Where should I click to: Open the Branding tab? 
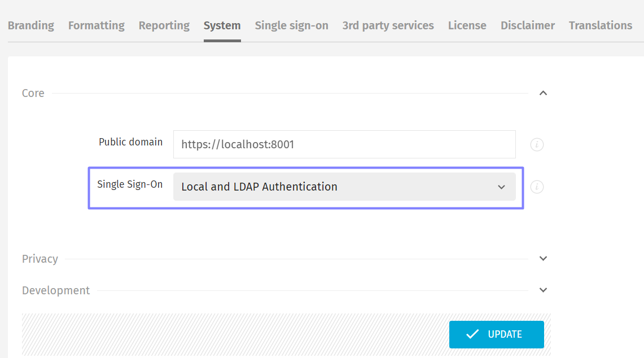coord(31,25)
